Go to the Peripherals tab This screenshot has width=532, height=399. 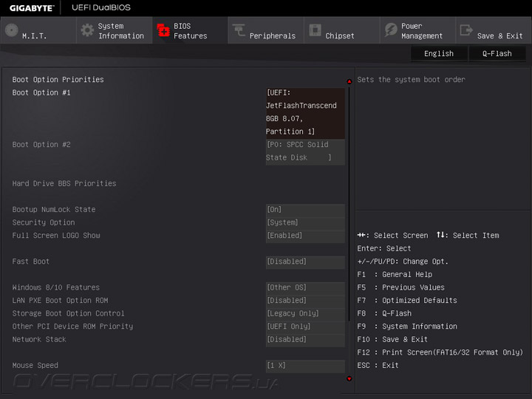pos(266,30)
